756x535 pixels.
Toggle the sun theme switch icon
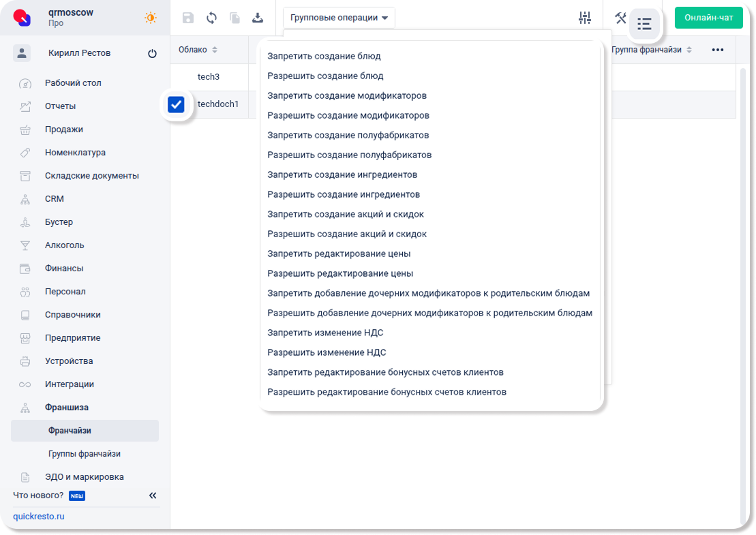point(151,18)
